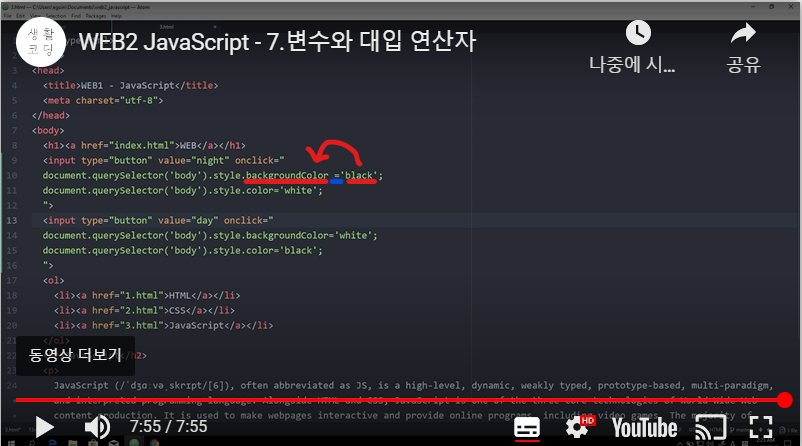Cast the video with the cast icon
This screenshot has height=446, width=802.
pos(711,428)
